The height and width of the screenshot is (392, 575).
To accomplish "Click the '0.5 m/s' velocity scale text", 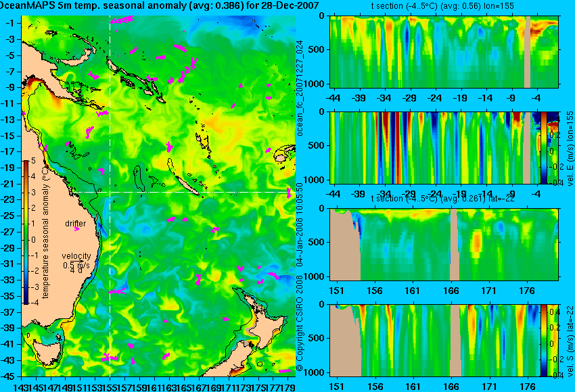I will click(76, 265).
